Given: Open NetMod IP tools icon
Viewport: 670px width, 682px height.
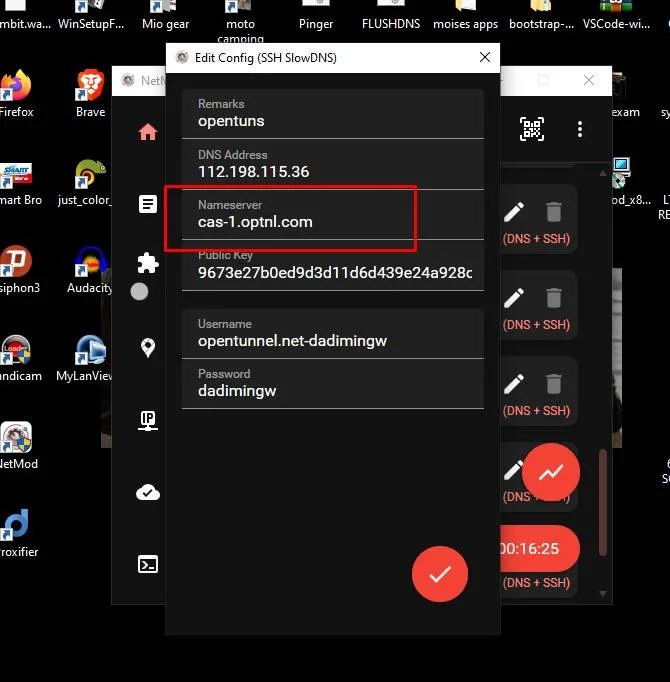Looking at the screenshot, I should 148,421.
